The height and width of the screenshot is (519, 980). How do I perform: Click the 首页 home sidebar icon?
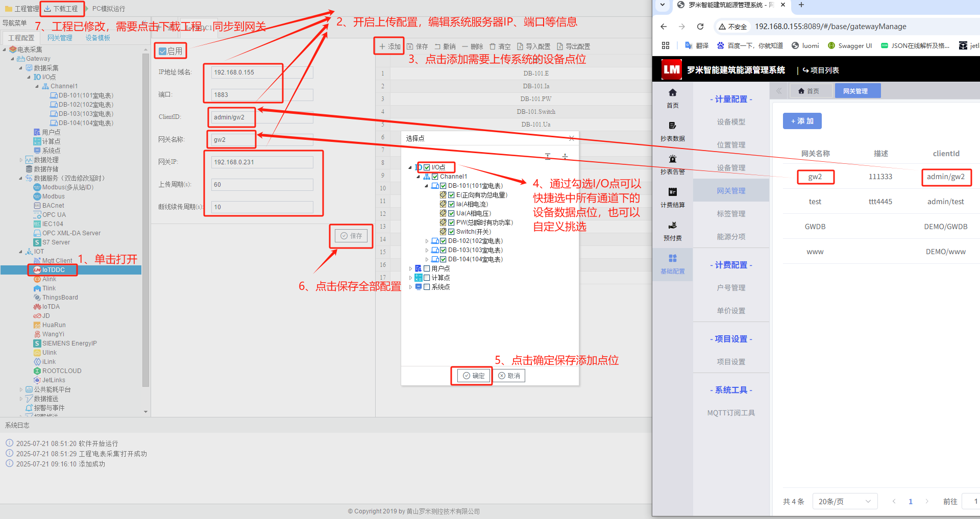(672, 92)
